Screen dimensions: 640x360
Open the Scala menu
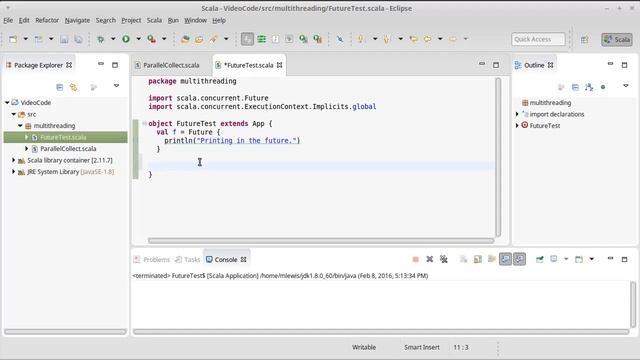(x=154, y=20)
